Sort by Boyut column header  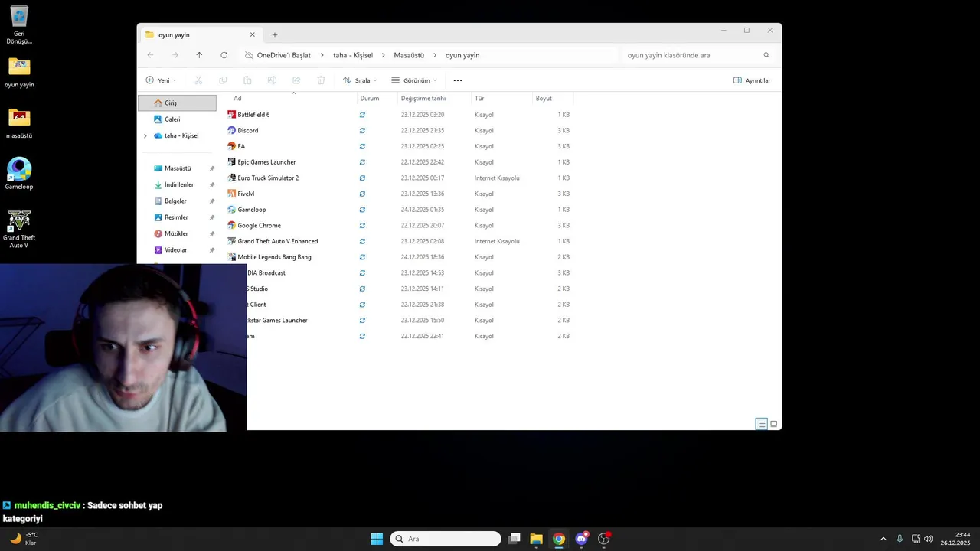(x=553, y=98)
